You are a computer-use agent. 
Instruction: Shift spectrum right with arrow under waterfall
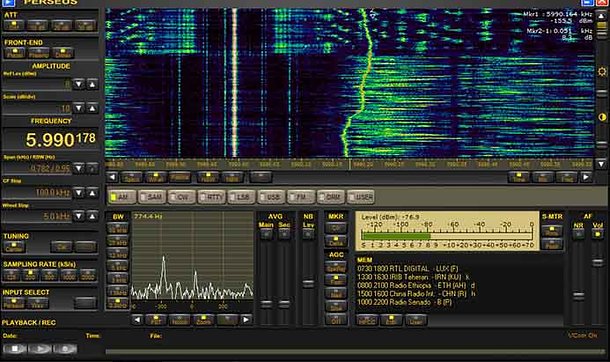click(586, 177)
